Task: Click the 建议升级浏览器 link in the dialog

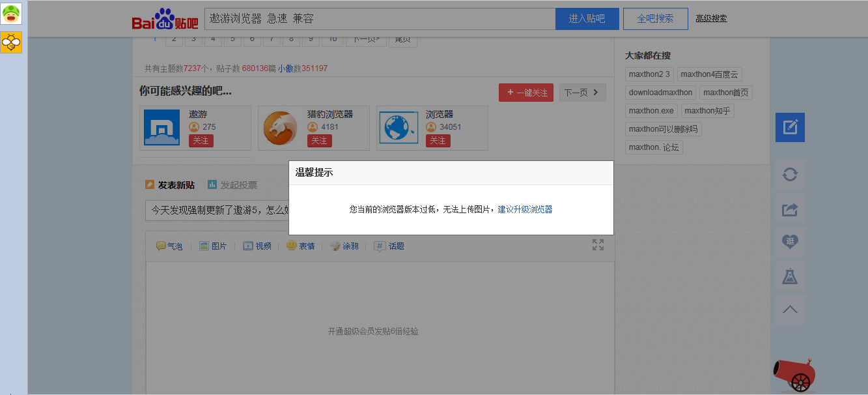Action: (525, 209)
